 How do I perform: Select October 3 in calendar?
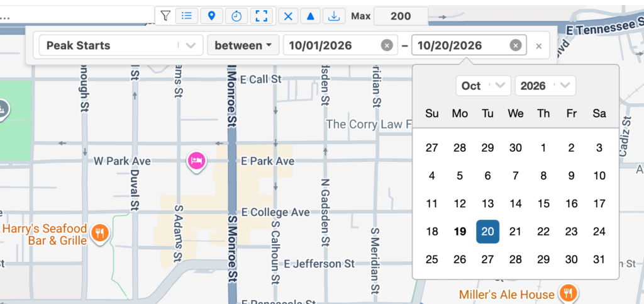(x=599, y=148)
